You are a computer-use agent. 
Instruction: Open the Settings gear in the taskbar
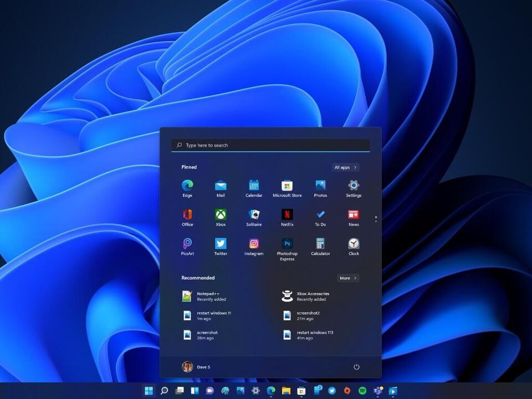pos(255,391)
